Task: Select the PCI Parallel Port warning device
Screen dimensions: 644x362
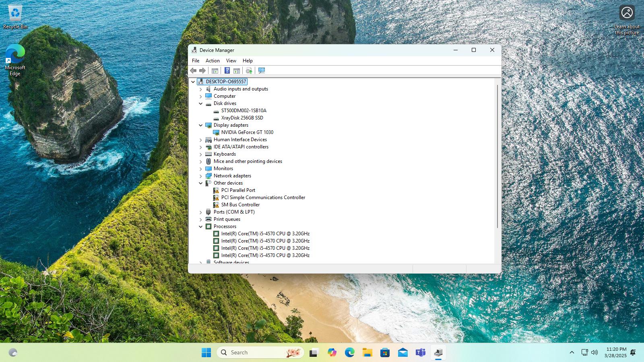Action: (x=238, y=190)
